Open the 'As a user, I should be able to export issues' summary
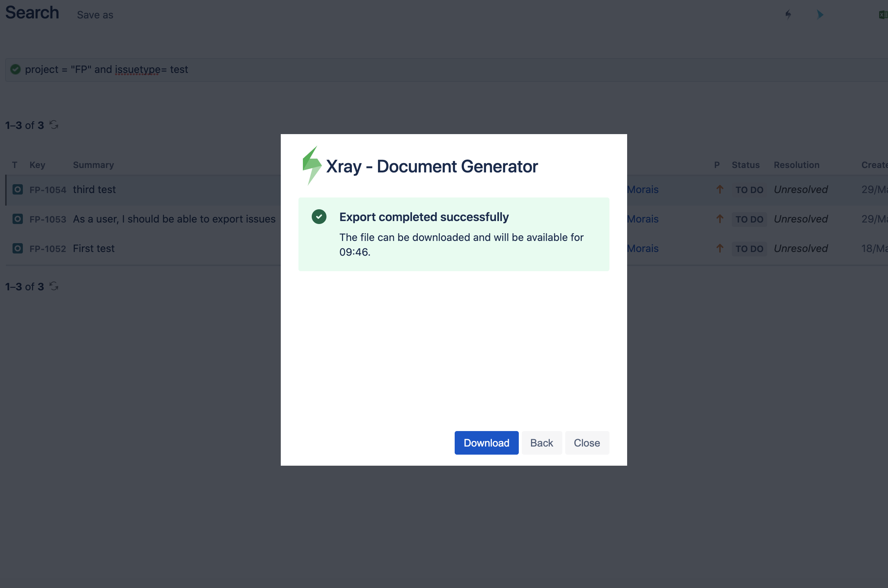Image resolution: width=888 pixels, height=588 pixels. (x=174, y=219)
